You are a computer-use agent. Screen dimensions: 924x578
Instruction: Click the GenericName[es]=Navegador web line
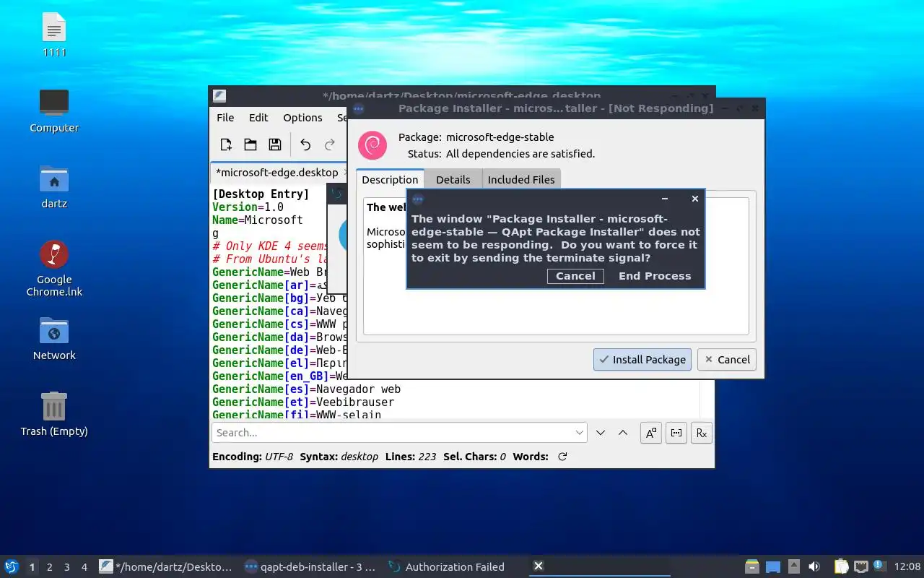[x=306, y=389]
